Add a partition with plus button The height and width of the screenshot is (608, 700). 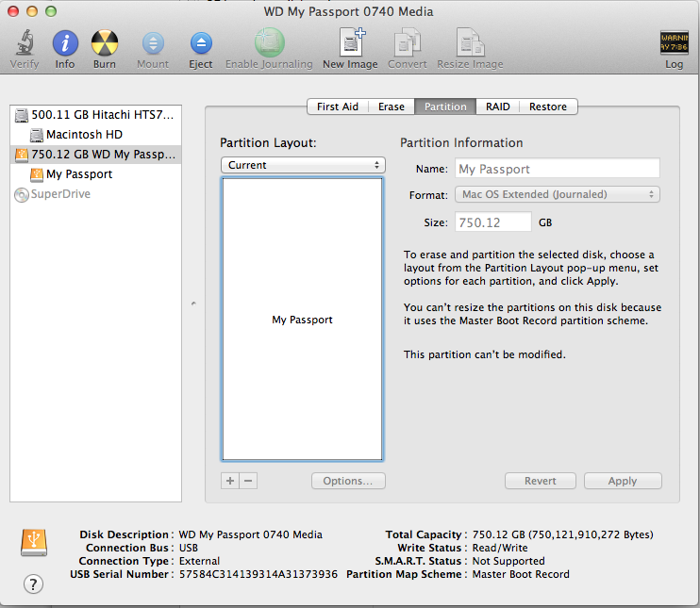click(x=230, y=481)
